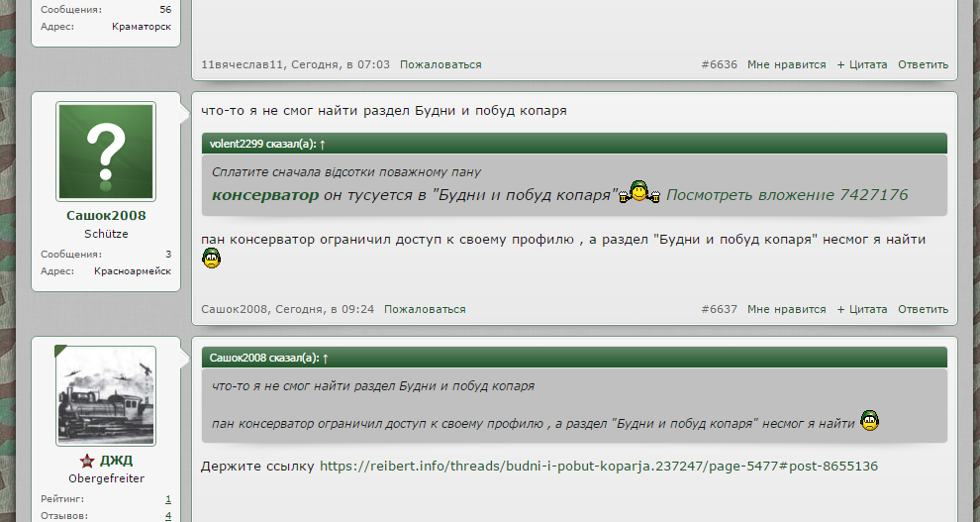Open ДЖД rating value 1

tap(168, 499)
